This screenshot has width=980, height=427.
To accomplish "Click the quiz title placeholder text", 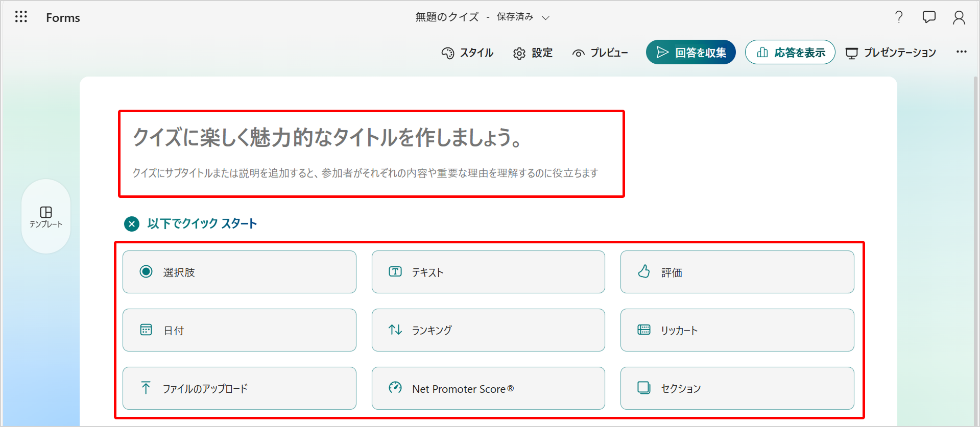I will point(327,137).
